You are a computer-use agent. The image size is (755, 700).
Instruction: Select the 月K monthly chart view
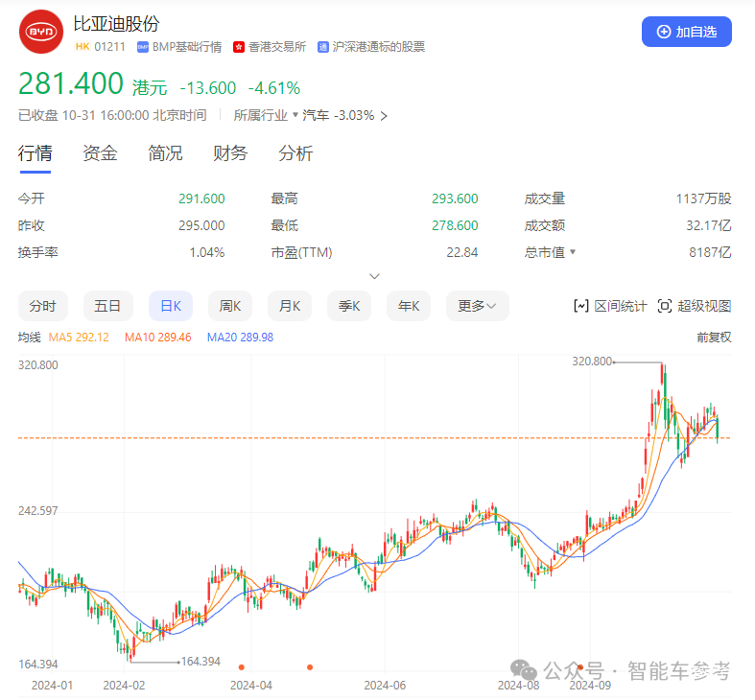[x=290, y=306]
